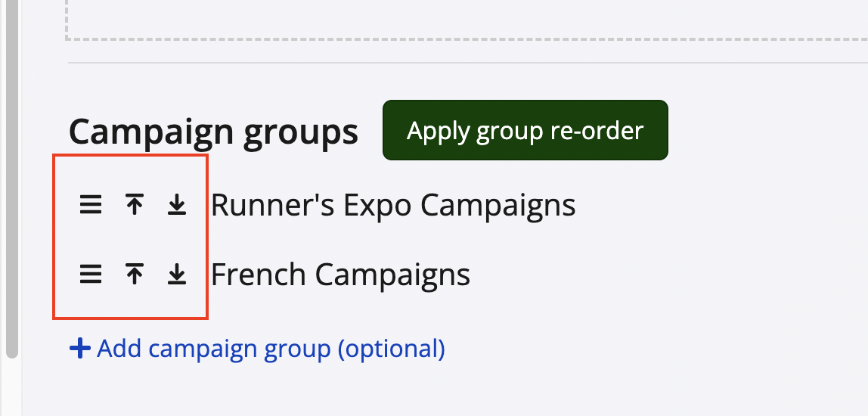Viewport: 868px width, 416px height.
Task: Select the French Campaigns group name
Action: 340,275
